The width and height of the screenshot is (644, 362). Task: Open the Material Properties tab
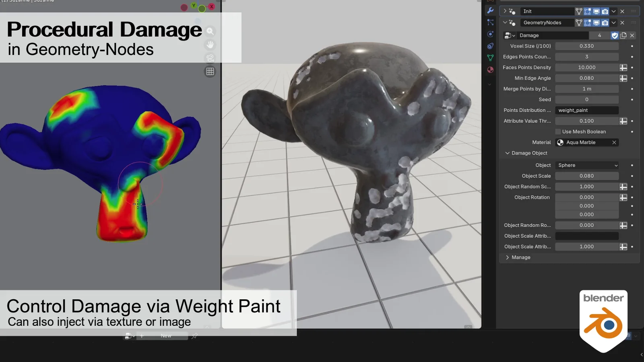pyautogui.click(x=490, y=69)
